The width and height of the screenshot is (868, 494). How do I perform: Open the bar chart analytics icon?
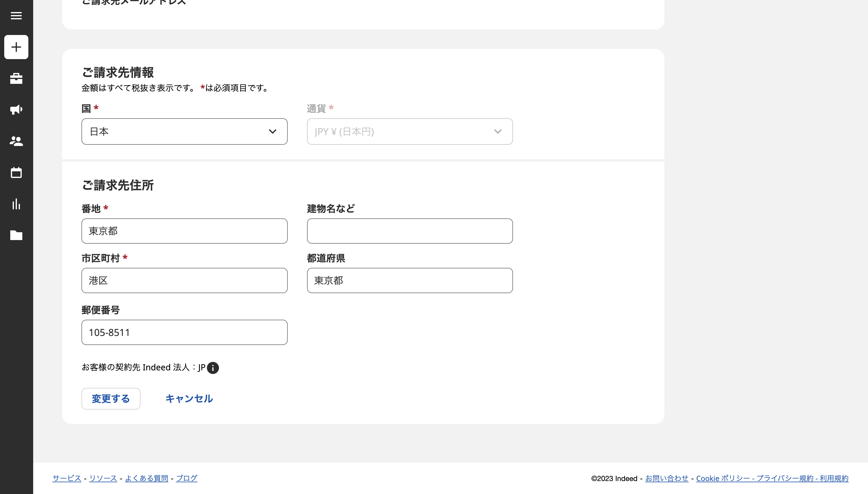click(x=16, y=204)
